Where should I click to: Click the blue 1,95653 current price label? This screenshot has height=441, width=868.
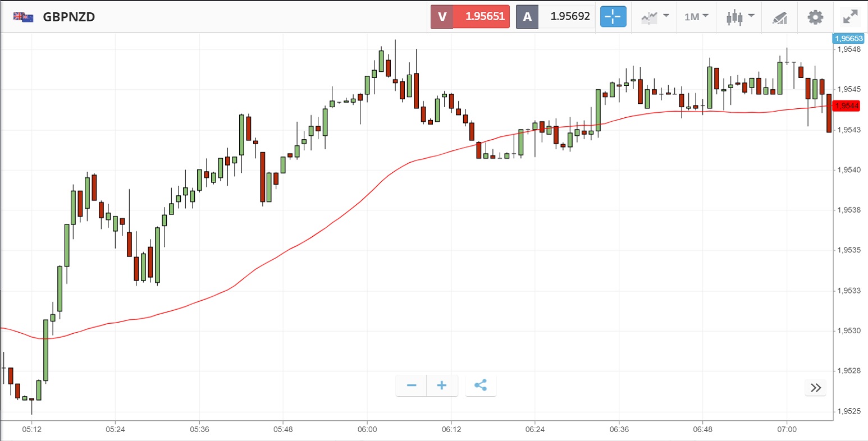(848, 39)
